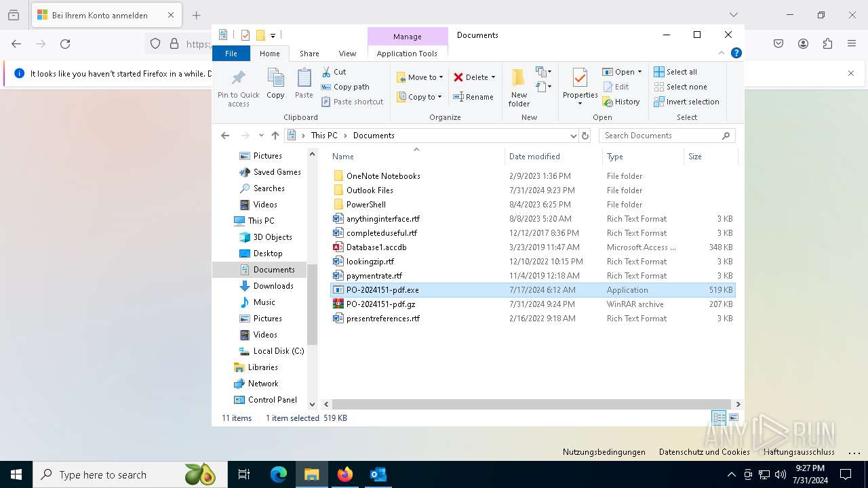
Task: Click the Paste ribbon icon
Action: click(304, 78)
